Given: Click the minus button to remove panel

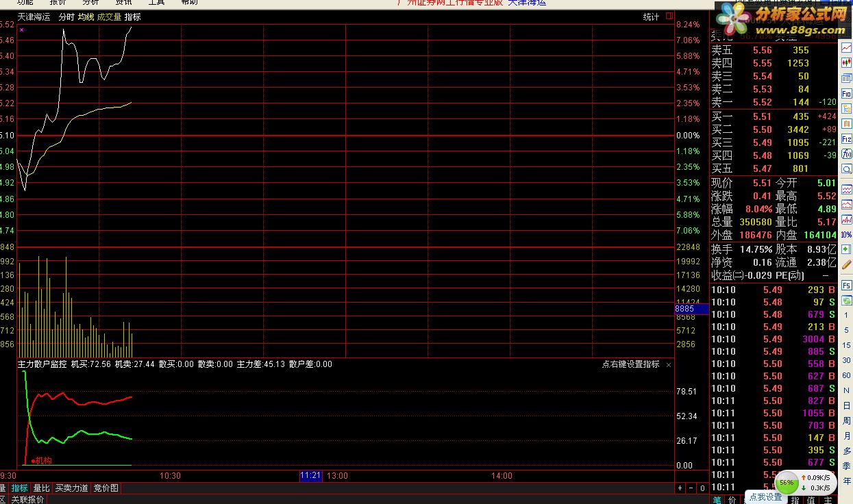Looking at the screenshot, I should (x=691, y=488).
